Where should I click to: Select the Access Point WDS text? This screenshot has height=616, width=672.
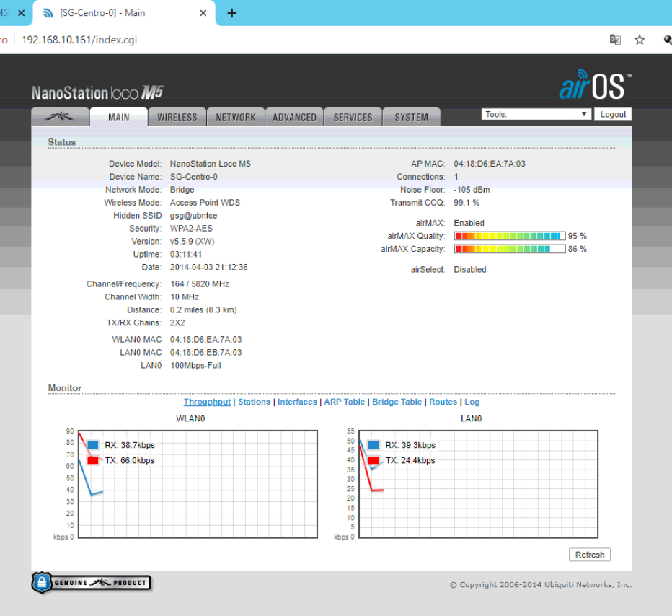pyautogui.click(x=205, y=203)
